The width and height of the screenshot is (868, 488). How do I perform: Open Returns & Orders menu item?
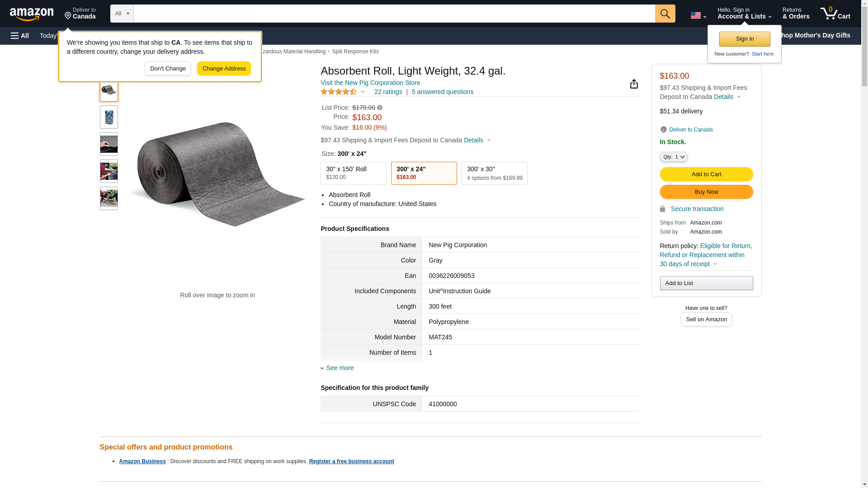point(796,14)
